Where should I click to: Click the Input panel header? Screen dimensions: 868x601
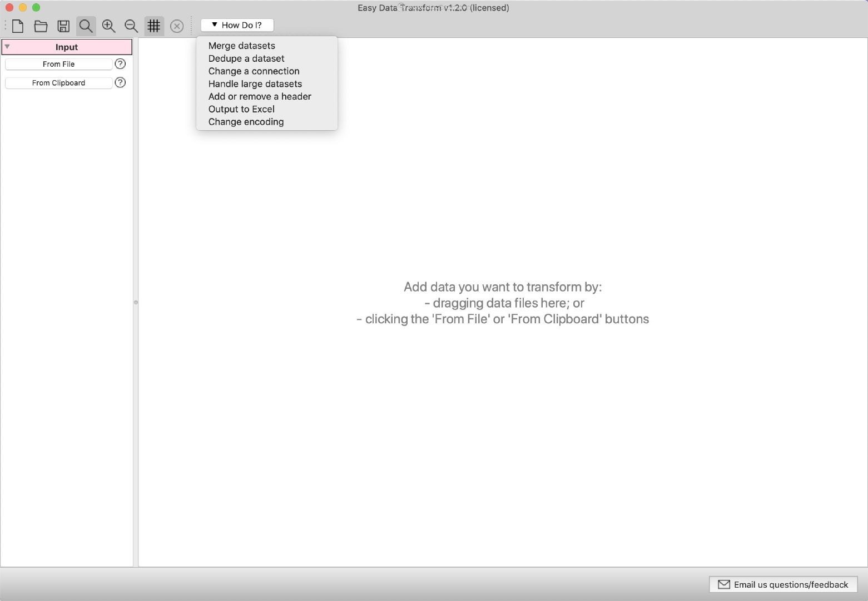tap(67, 47)
